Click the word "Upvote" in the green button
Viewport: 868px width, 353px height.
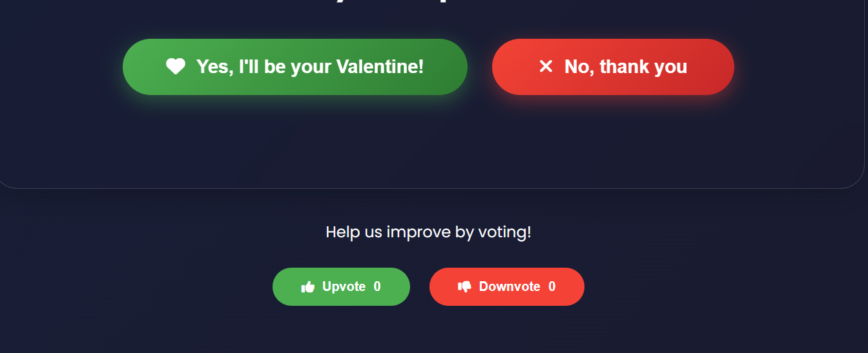pyautogui.click(x=344, y=286)
